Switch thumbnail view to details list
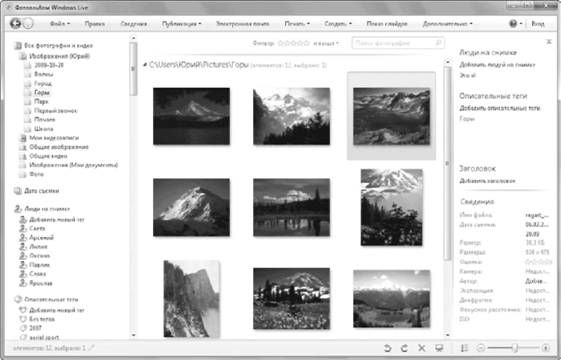The image size is (561, 360). (464, 348)
